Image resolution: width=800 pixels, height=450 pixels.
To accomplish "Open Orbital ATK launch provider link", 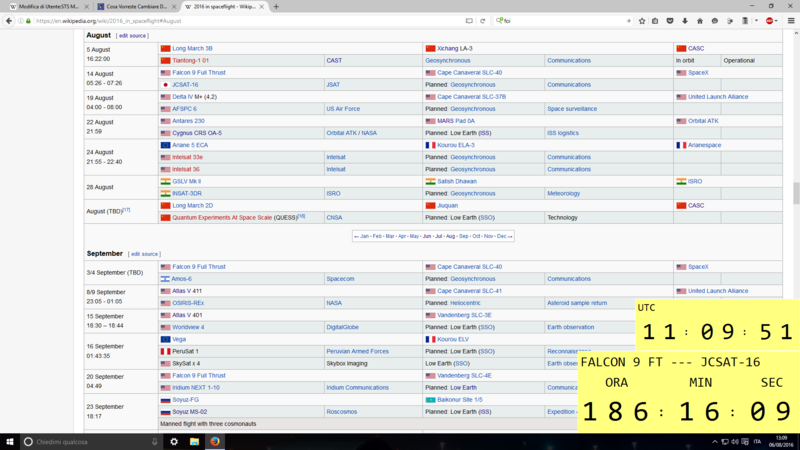I will tap(703, 121).
